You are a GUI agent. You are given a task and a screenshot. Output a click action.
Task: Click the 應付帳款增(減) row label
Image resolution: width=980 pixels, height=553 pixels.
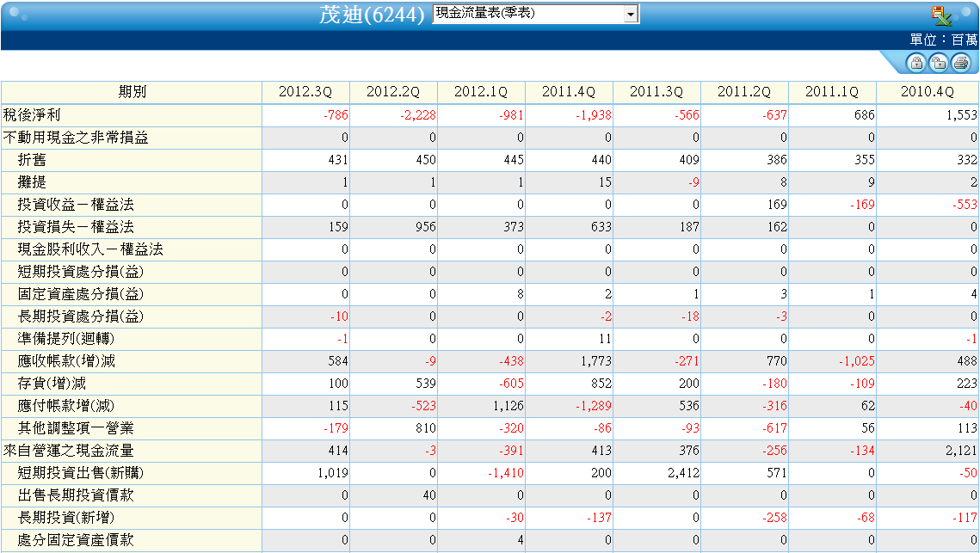pos(66,406)
